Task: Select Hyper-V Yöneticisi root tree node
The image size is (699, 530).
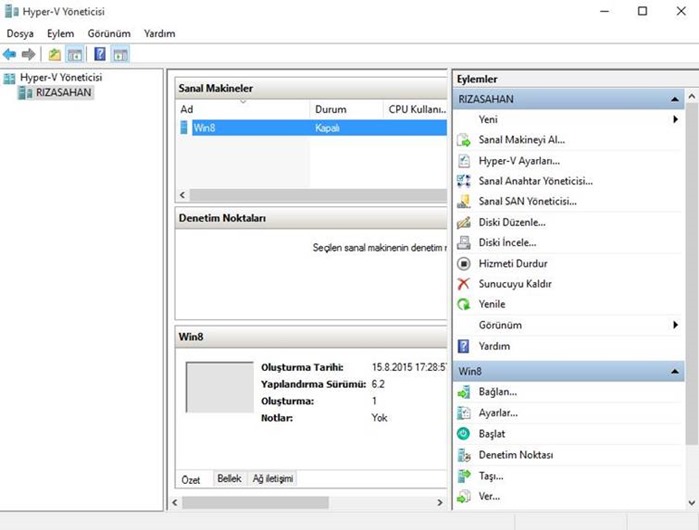Action: [61, 78]
